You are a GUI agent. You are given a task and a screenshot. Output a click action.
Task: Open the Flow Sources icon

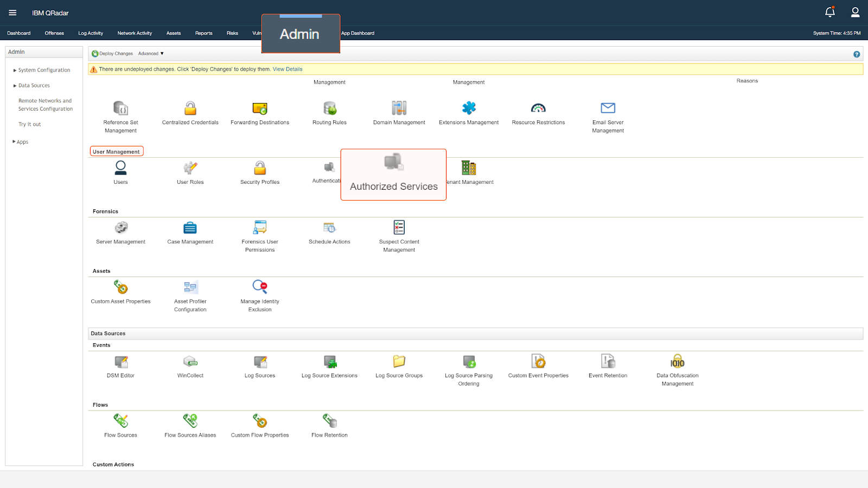(x=120, y=421)
